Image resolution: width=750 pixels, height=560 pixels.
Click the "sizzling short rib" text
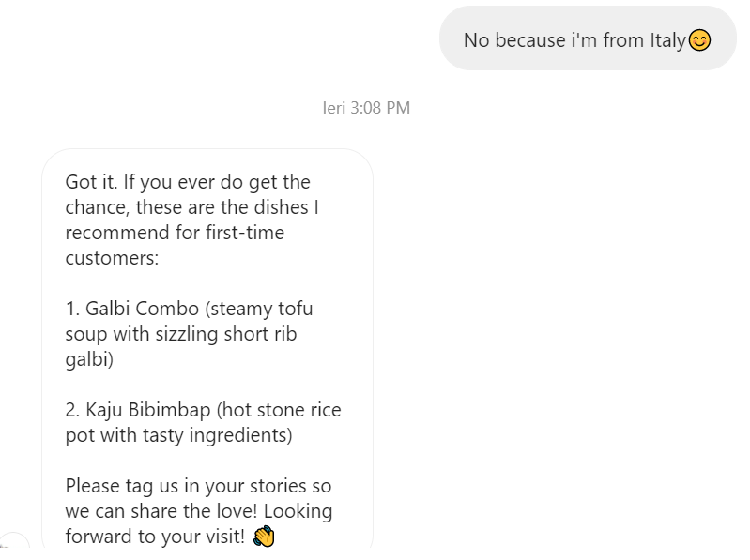[x=220, y=334]
